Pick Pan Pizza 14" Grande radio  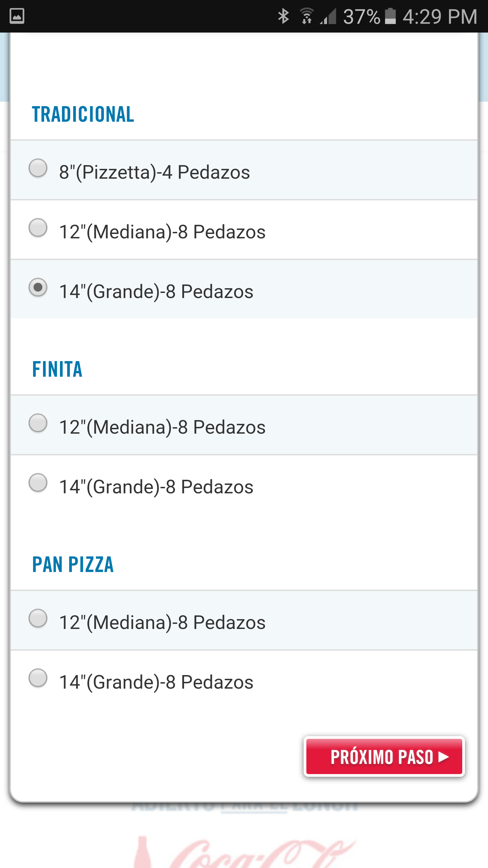38,678
